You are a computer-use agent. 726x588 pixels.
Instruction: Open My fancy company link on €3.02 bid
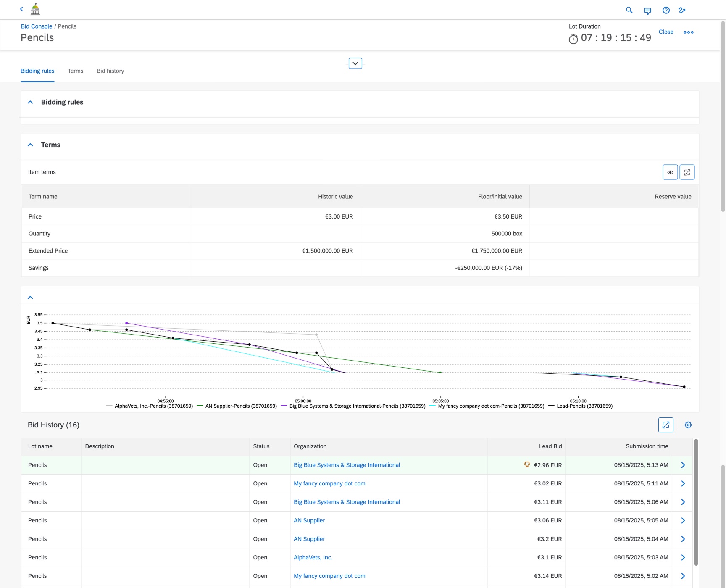click(329, 483)
